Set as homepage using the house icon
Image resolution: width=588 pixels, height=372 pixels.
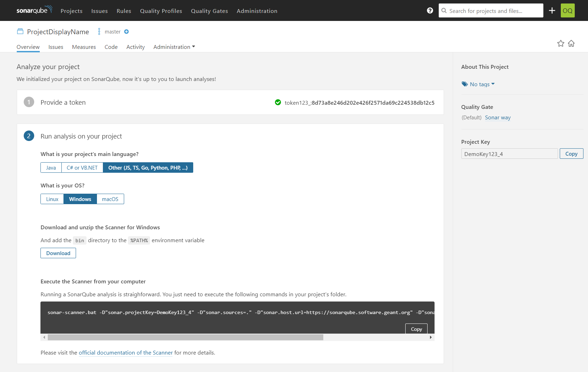[x=571, y=43]
